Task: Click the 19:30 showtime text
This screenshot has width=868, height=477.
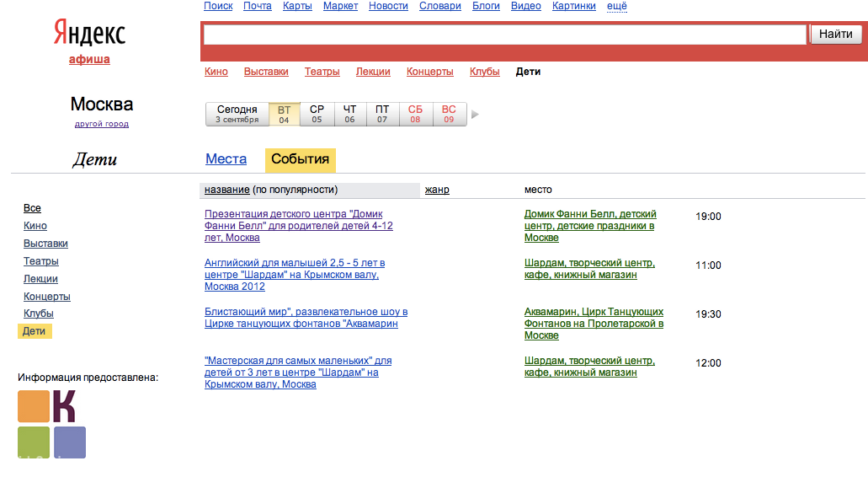Action: click(708, 314)
